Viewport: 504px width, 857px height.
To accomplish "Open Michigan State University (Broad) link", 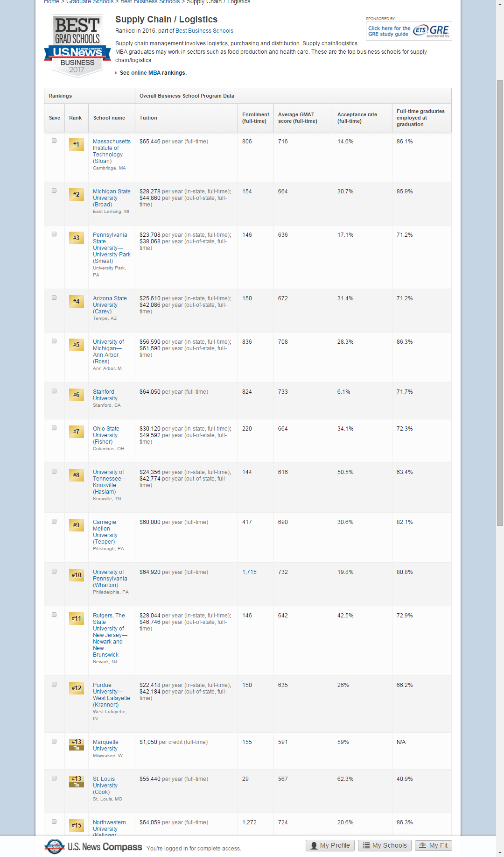I will pyautogui.click(x=111, y=198).
